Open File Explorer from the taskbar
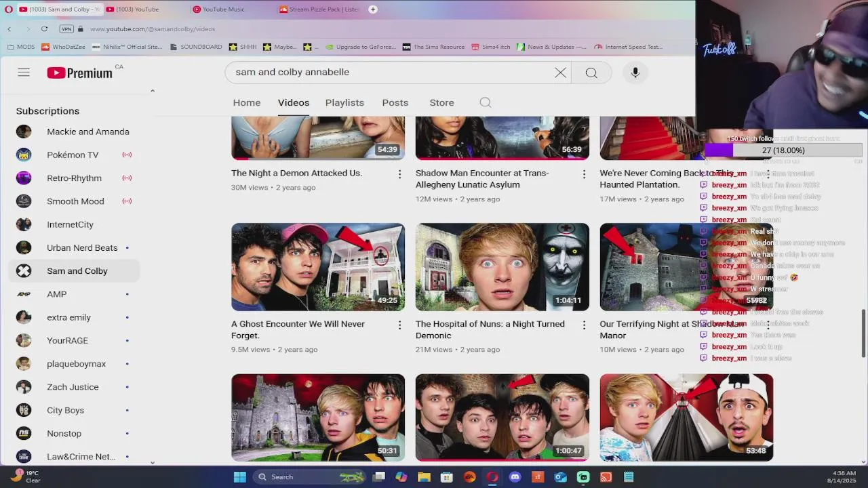The image size is (868, 488). [x=424, y=477]
